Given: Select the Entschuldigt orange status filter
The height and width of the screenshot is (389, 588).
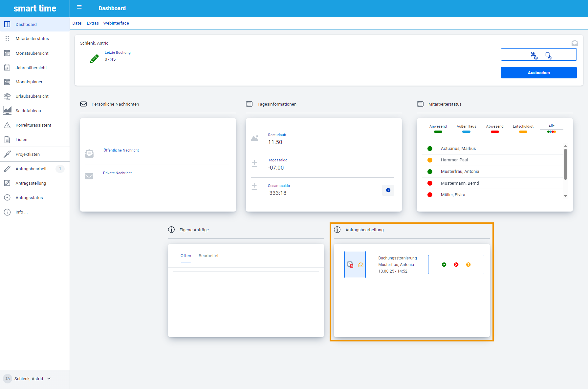Looking at the screenshot, I should click(523, 128).
